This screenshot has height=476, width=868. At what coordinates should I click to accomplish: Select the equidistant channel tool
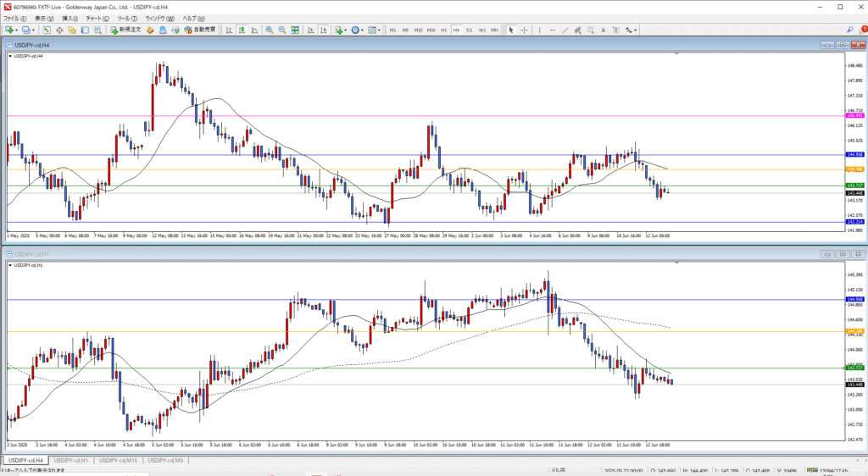[577, 30]
